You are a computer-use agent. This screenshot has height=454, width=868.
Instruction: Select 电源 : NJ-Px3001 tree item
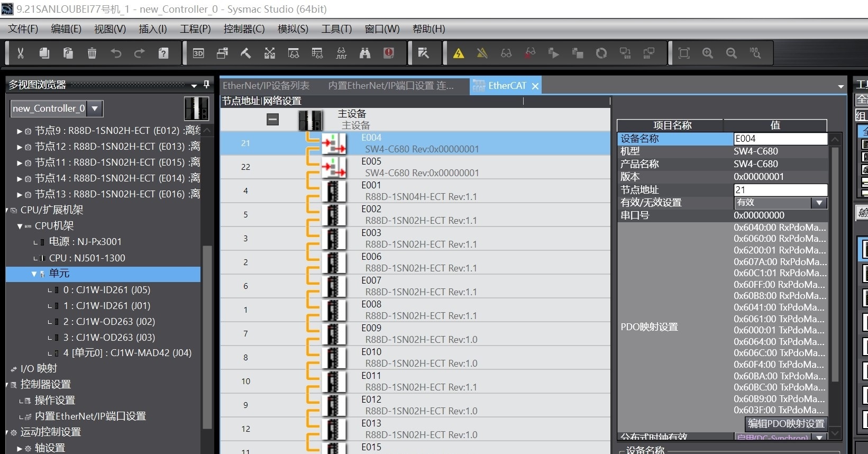[85, 242]
